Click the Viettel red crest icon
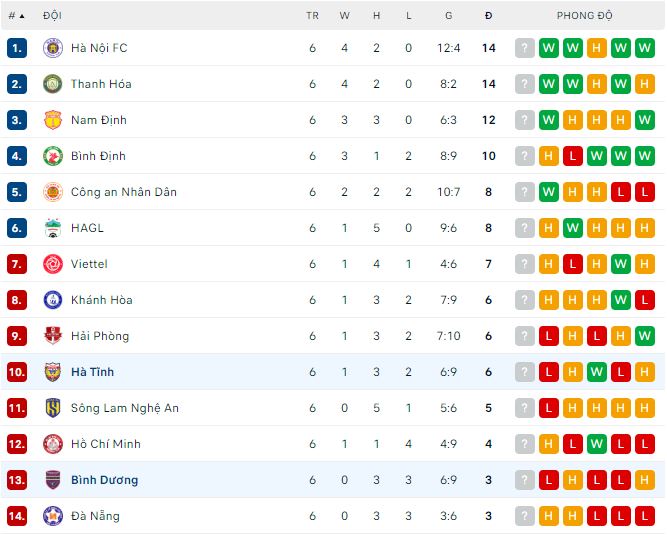The image size is (667, 535). point(53,264)
